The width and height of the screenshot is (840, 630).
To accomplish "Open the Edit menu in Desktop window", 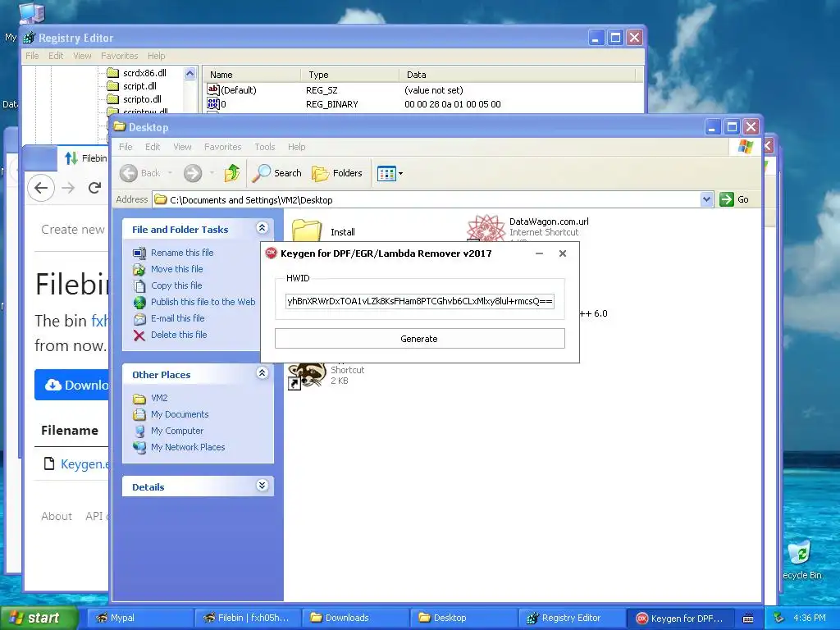I will click(153, 147).
